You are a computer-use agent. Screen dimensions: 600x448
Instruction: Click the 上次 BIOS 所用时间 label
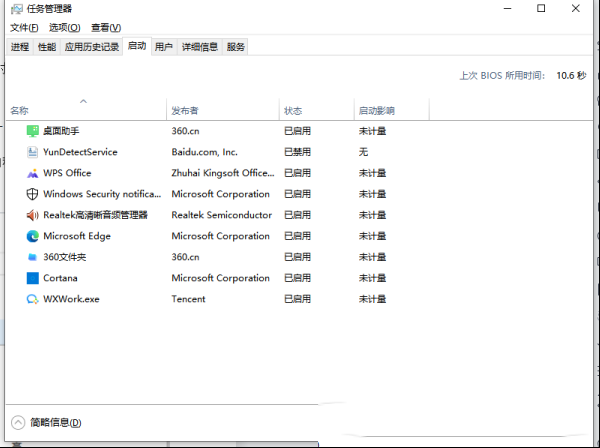502,75
